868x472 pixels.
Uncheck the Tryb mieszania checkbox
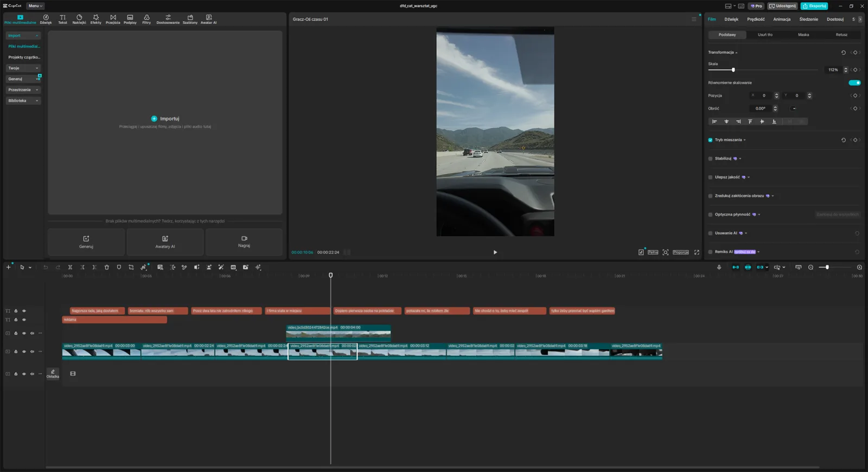click(x=710, y=140)
